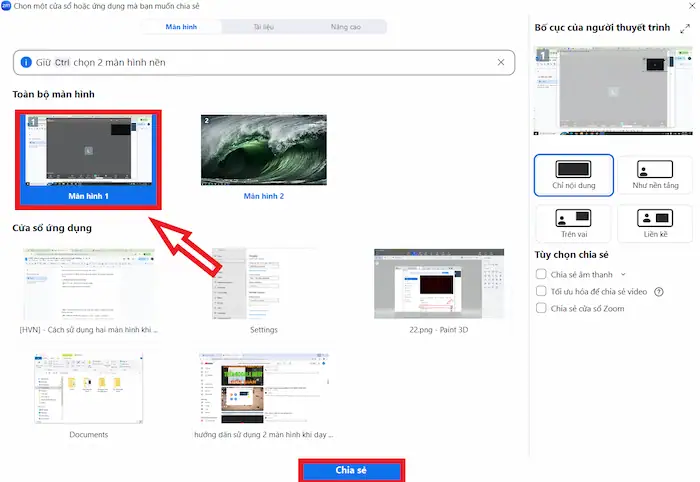This screenshot has height=482, width=700.
Task: Check 'Tối ưu hóa để chia sẻ video'
Action: pos(541,291)
